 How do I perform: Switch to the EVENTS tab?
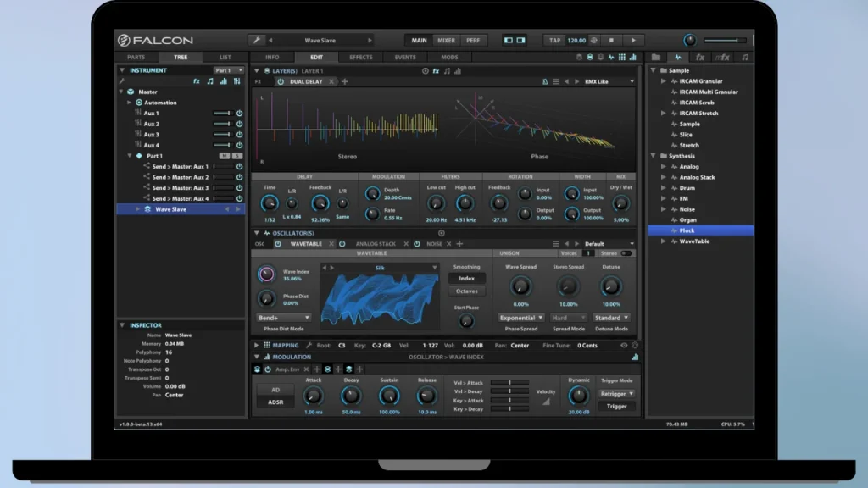(x=405, y=57)
